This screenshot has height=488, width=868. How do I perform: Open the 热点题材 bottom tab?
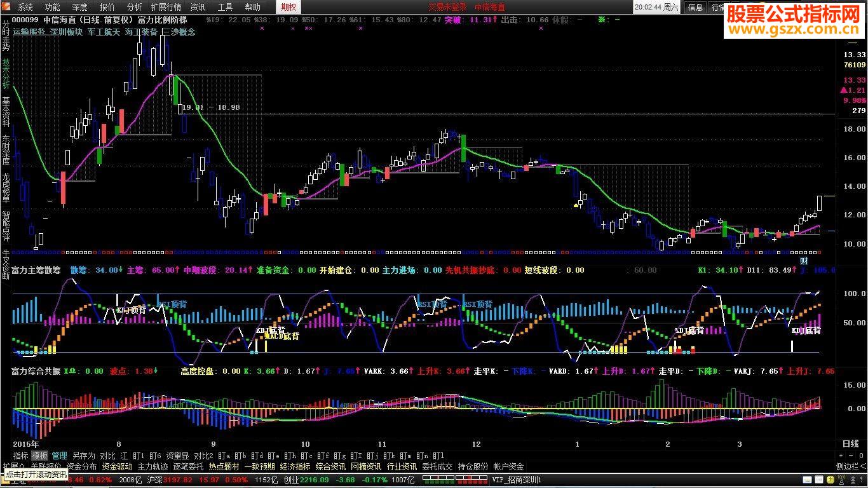[224, 466]
